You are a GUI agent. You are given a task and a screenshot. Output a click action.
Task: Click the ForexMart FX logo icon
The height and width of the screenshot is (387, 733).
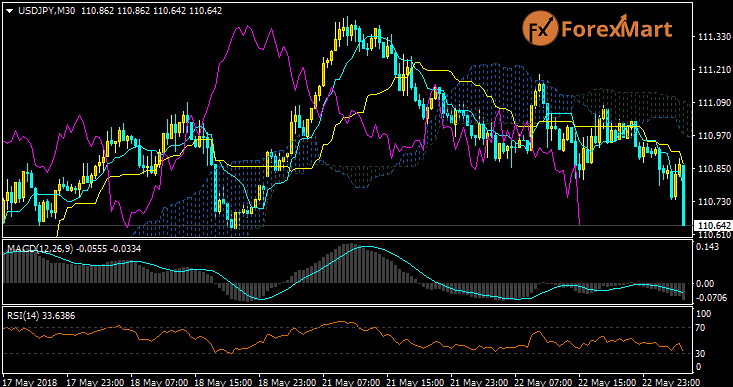pos(539,29)
